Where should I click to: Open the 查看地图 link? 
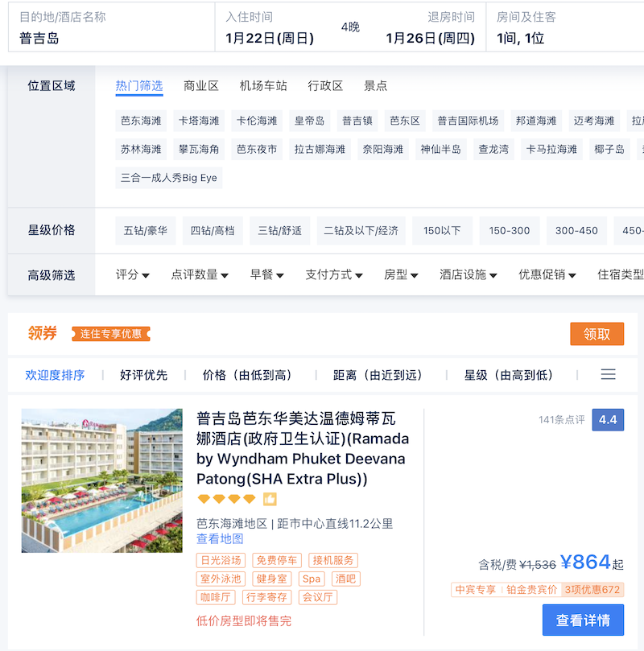pyautogui.click(x=220, y=539)
